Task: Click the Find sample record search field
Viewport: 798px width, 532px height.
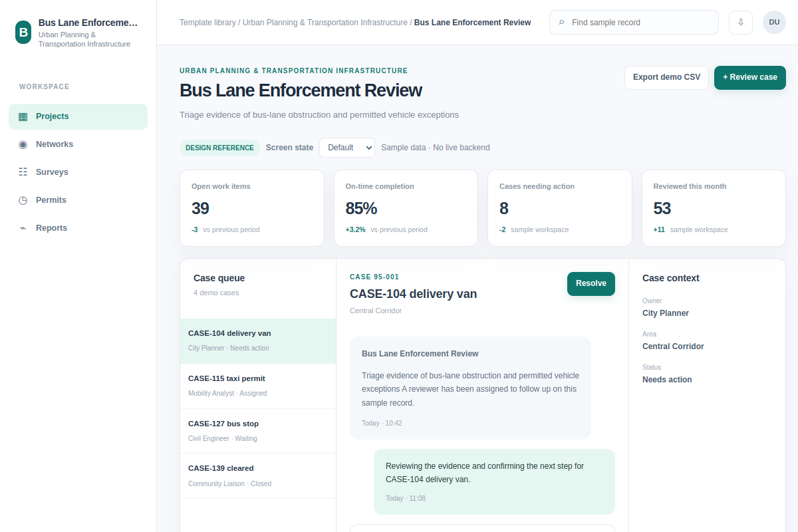Action: (634, 22)
